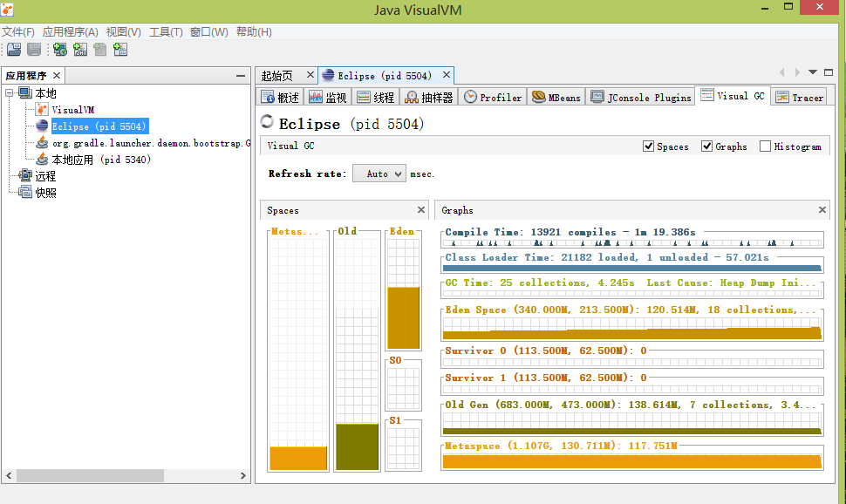Screen dimensions: 846x504
Task: Maximize the document window area
Action: pos(829,72)
